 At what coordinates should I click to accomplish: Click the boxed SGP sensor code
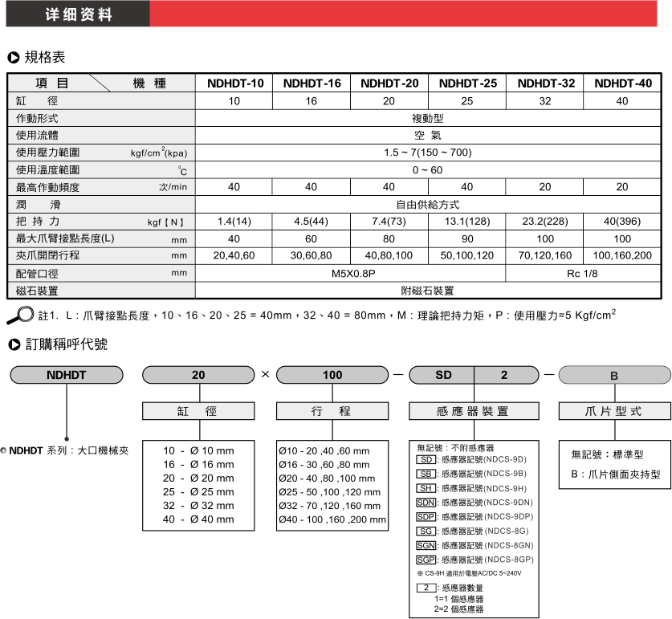click(426, 560)
